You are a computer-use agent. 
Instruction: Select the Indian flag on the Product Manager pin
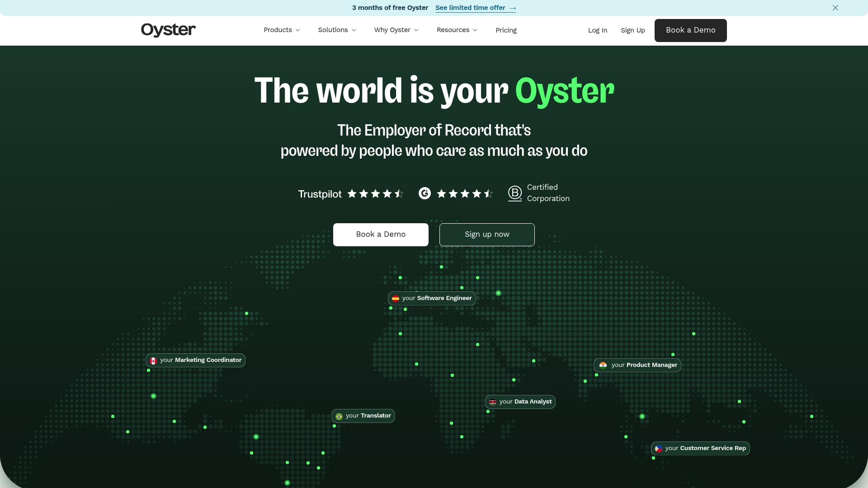coord(603,365)
